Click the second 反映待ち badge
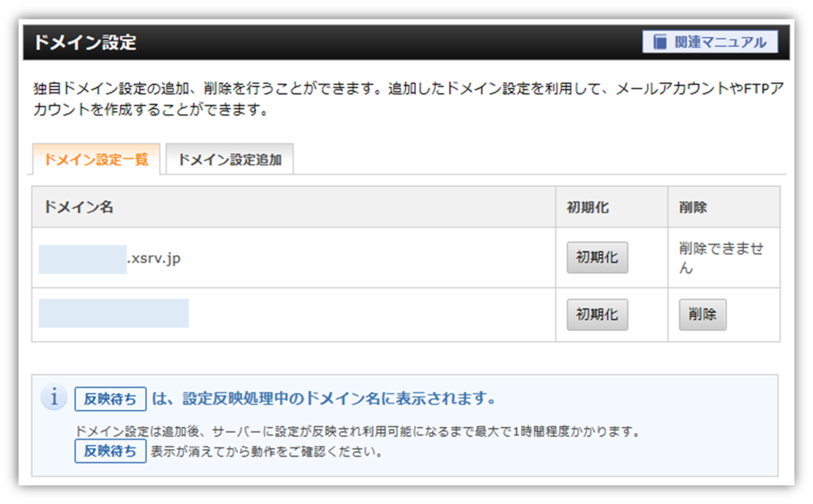The image size is (813, 504). (x=110, y=450)
